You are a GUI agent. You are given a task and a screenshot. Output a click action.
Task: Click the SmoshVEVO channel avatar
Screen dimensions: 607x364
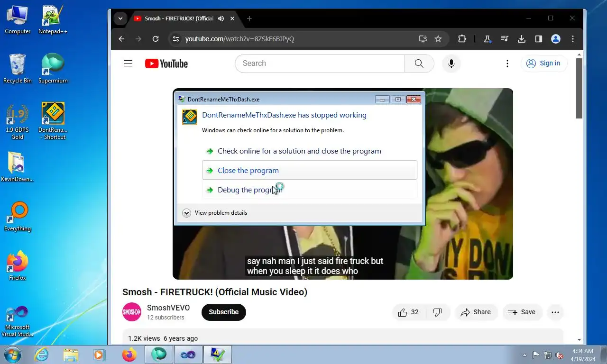[132, 312]
